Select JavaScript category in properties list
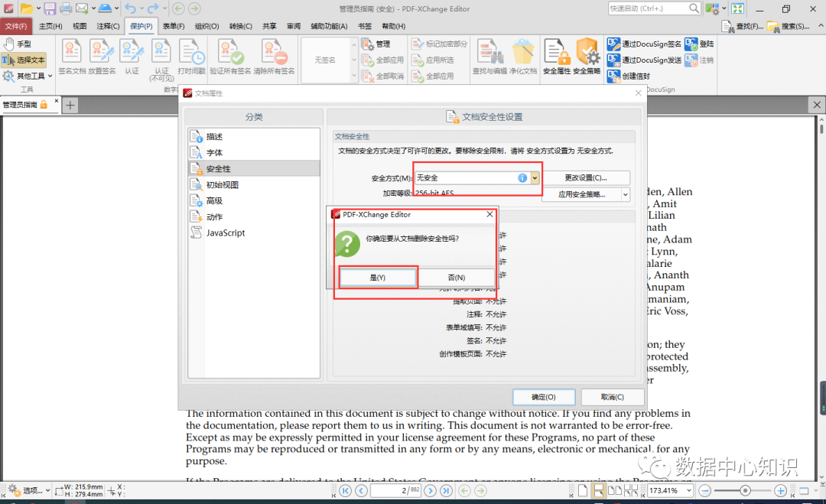826x504 pixels. pos(254,232)
